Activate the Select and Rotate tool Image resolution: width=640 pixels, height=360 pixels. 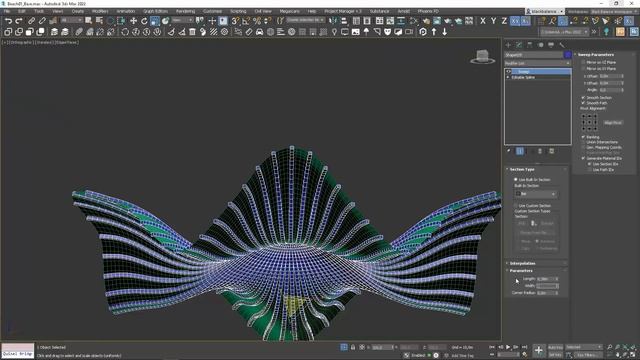click(x=144, y=21)
